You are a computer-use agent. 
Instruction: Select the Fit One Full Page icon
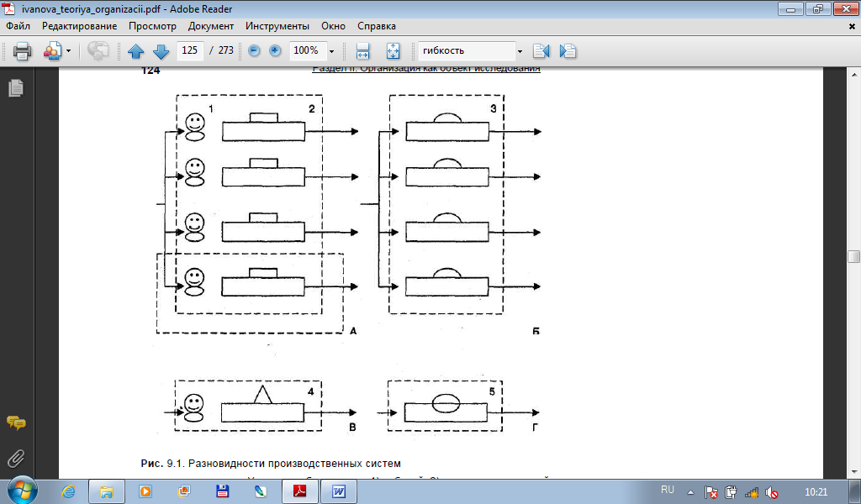coord(394,51)
